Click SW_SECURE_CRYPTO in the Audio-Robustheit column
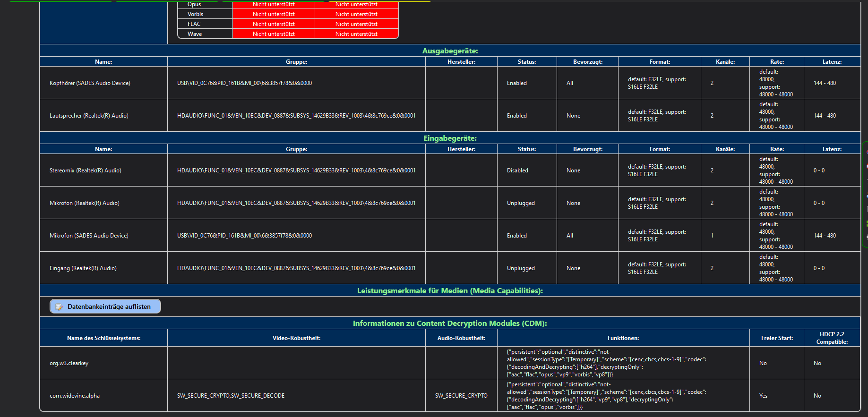Screen dimensions: 868x417 point(461,396)
